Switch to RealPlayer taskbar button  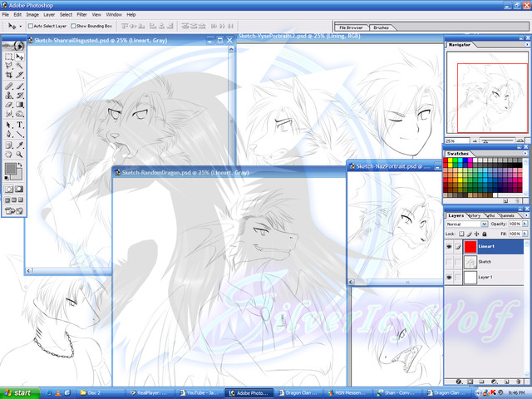click(x=150, y=393)
